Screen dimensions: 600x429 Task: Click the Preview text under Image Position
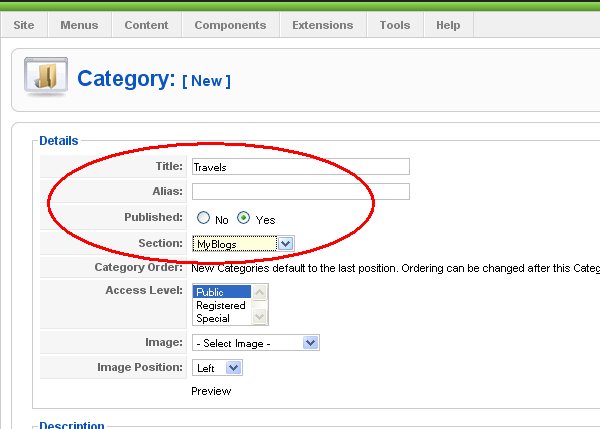pyautogui.click(x=211, y=391)
